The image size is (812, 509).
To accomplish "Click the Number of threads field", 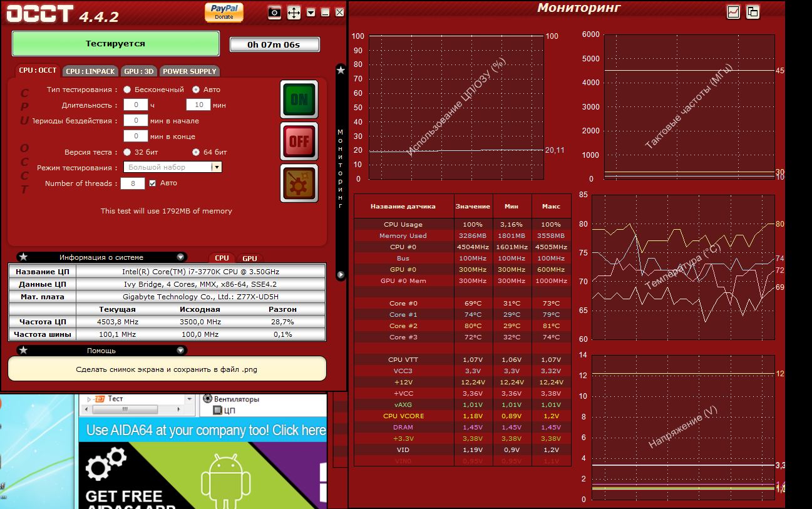I will point(133,183).
